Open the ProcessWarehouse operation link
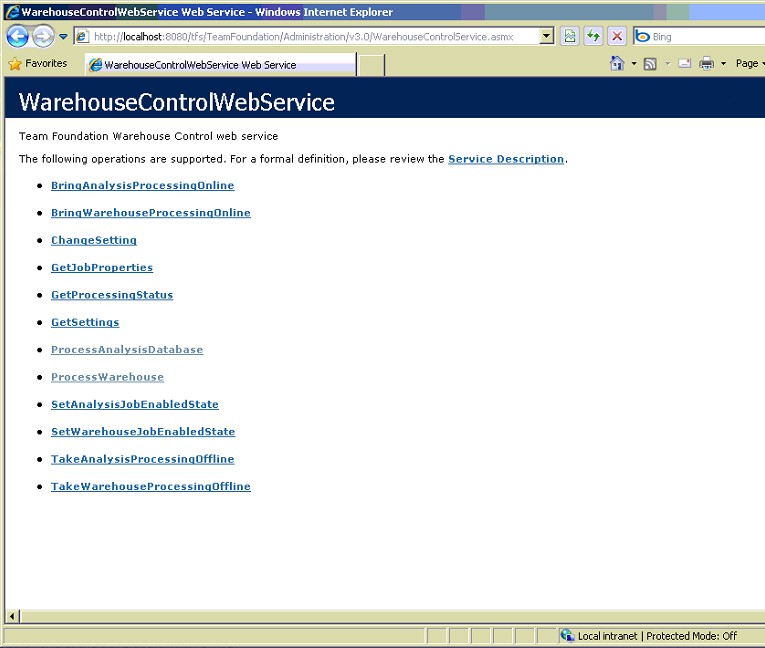This screenshot has height=648, width=765. [x=107, y=377]
